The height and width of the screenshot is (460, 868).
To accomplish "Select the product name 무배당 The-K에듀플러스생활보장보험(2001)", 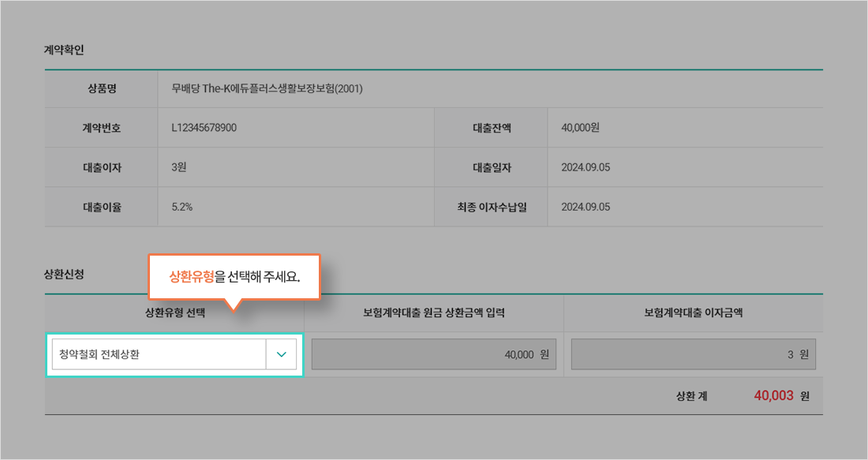I will (x=267, y=88).
